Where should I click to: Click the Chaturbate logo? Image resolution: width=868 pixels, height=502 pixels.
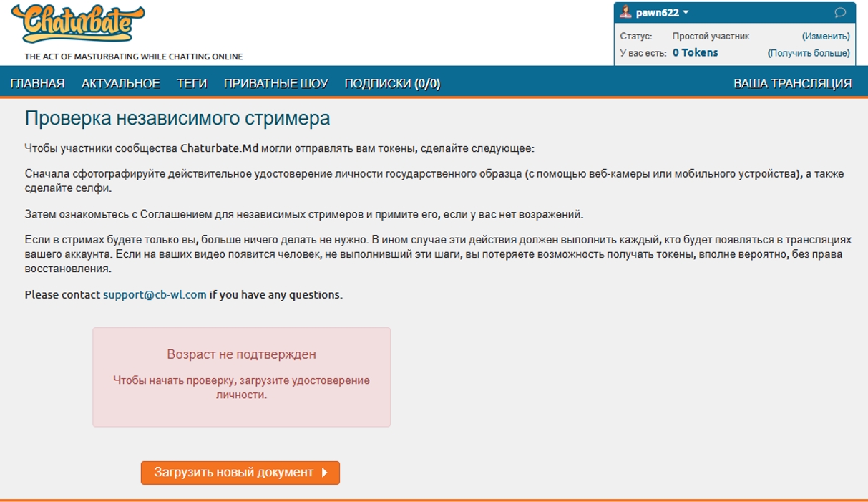coord(77,23)
